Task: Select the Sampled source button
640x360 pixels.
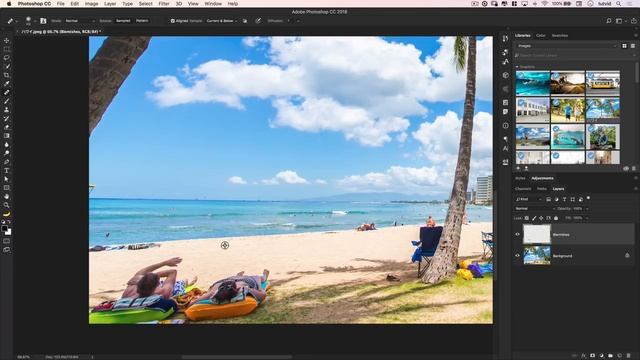Action: pos(123,21)
